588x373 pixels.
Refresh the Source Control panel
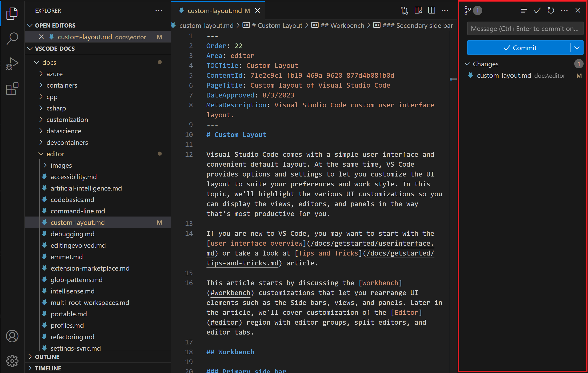pyautogui.click(x=551, y=11)
